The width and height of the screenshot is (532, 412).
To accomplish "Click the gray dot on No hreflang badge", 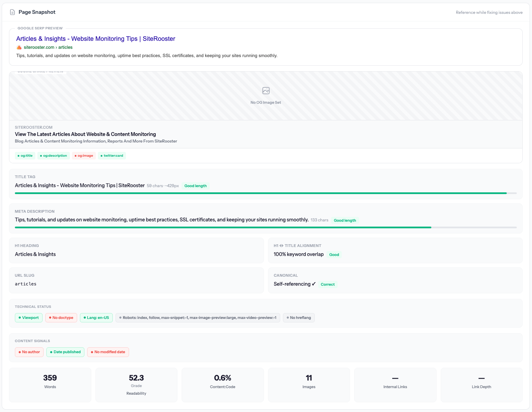I will coord(287,318).
